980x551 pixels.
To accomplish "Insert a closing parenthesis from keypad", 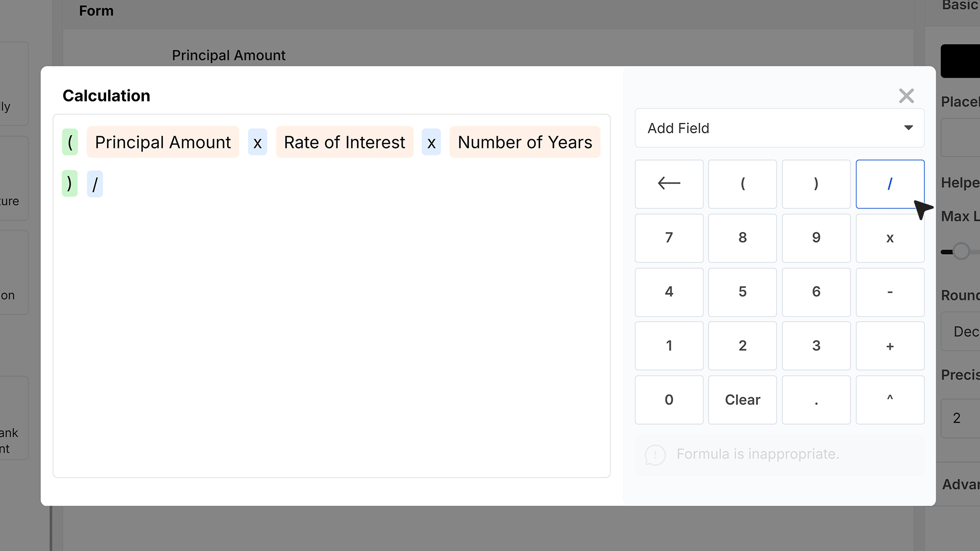I will pyautogui.click(x=816, y=184).
